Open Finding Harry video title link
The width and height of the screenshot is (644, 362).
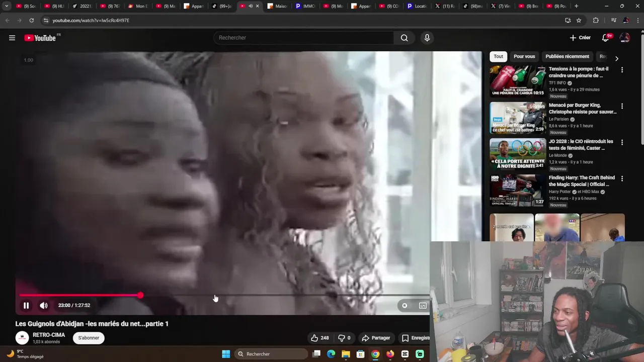point(582,181)
